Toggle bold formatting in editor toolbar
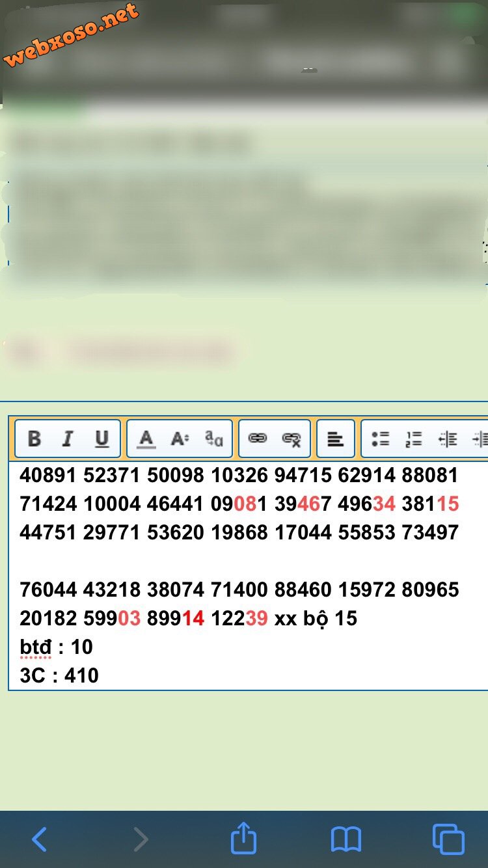The width and height of the screenshot is (488, 868). pos(34,439)
